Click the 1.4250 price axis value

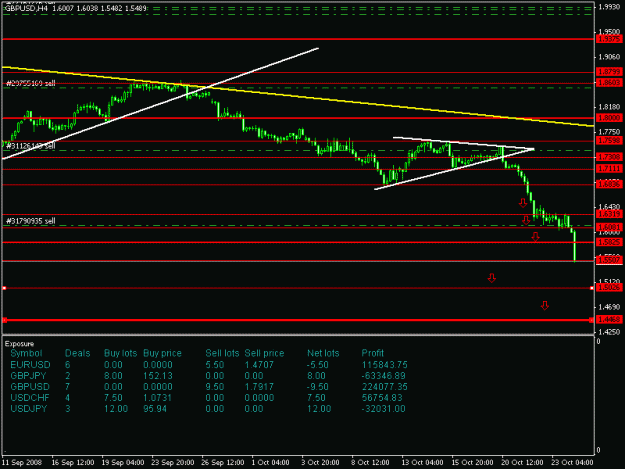tap(610, 332)
